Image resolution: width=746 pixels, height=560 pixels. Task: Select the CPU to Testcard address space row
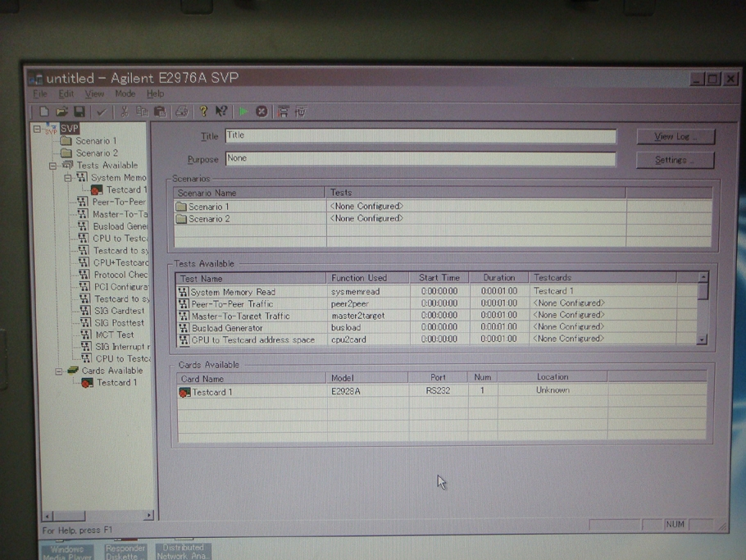pyautogui.click(x=436, y=339)
